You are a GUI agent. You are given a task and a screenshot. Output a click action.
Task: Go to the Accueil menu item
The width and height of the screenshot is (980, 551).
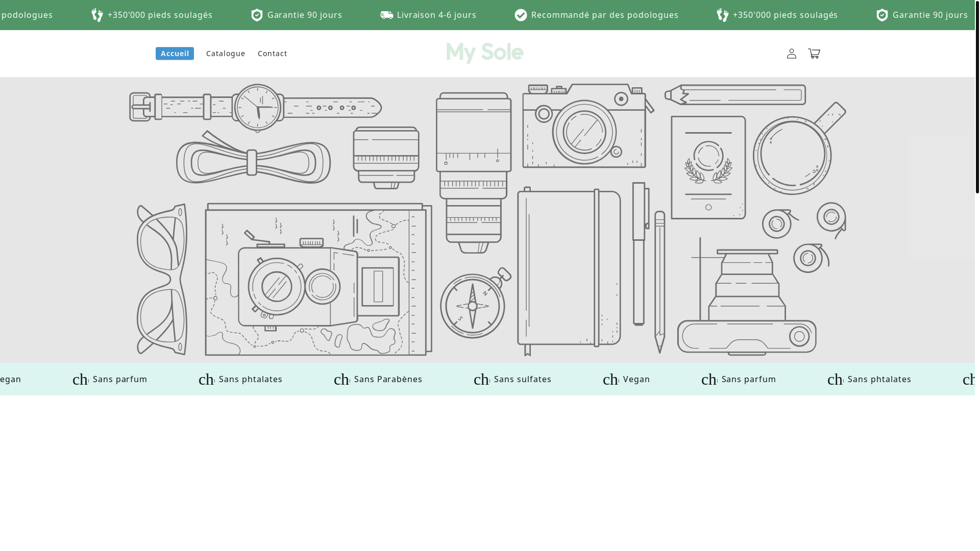(175, 54)
